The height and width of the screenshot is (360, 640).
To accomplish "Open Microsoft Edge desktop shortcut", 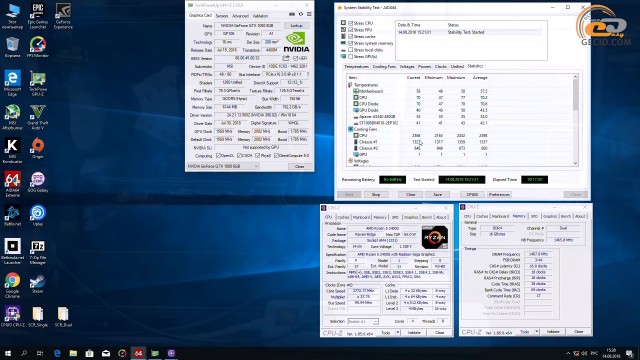I will click(12, 83).
